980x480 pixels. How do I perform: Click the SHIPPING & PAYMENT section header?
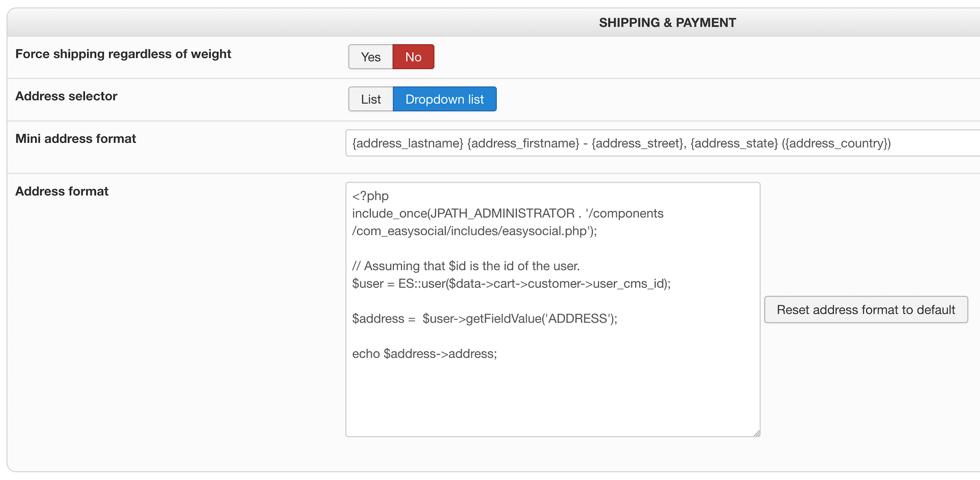[x=667, y=23]
